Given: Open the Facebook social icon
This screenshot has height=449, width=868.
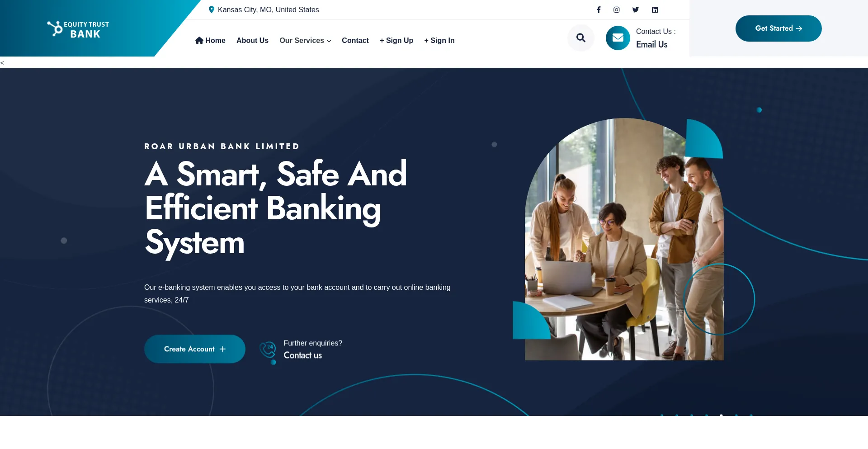Looking at the screenshot, I should pyautogui.click(x=599, y=9).
